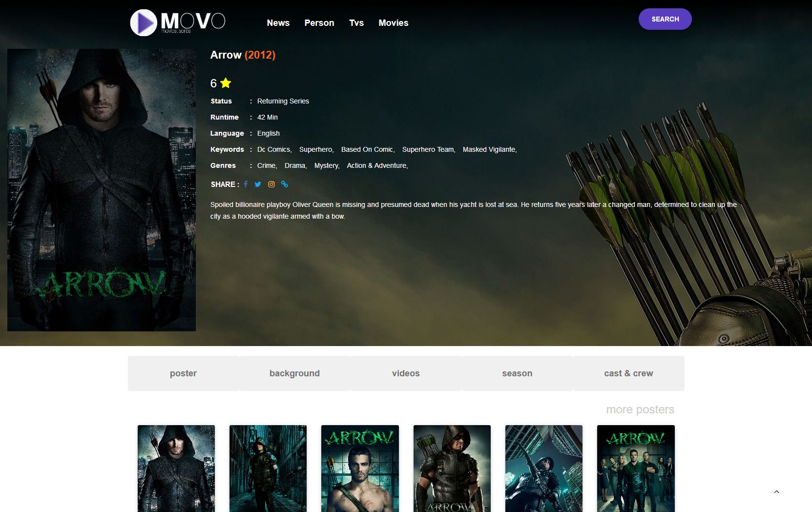Screen dimensions: 812x512
Task: Open the Masked Vigilante keyword
Action: (490, 149)
